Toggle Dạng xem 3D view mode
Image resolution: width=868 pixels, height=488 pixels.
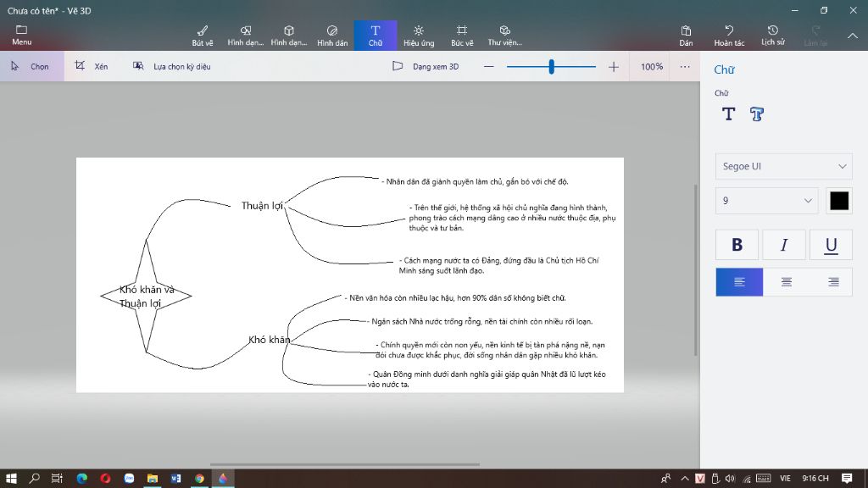coord(426,66)
